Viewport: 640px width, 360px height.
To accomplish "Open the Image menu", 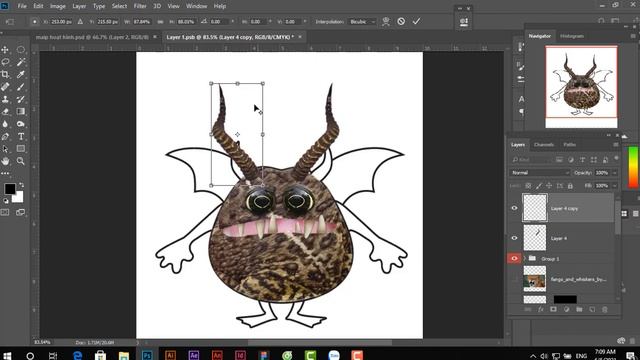I will (58, 6).
